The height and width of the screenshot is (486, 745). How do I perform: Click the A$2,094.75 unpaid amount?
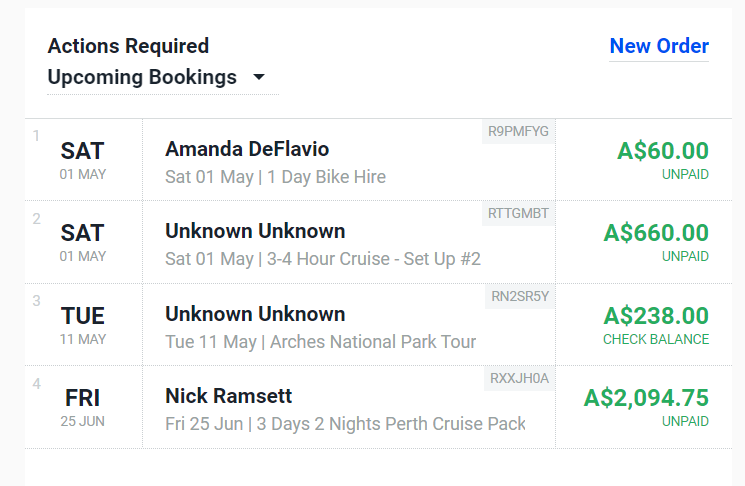tap(645, 397)
